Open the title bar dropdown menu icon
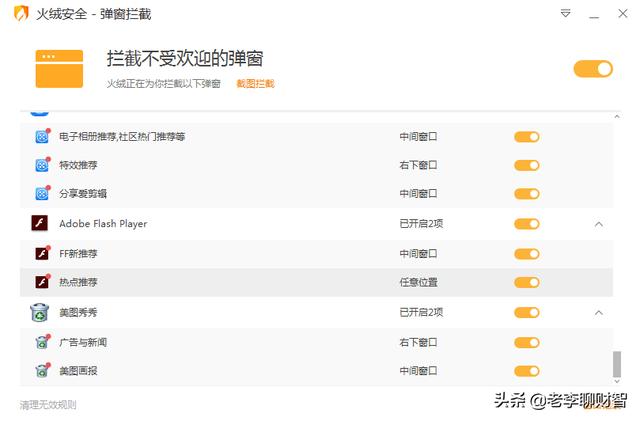640x421 pixels. coord(566,15)
